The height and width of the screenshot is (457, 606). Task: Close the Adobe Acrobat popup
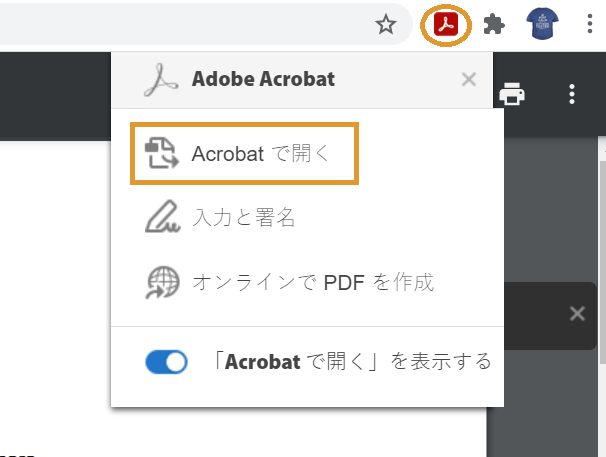(x=468, y=80)
